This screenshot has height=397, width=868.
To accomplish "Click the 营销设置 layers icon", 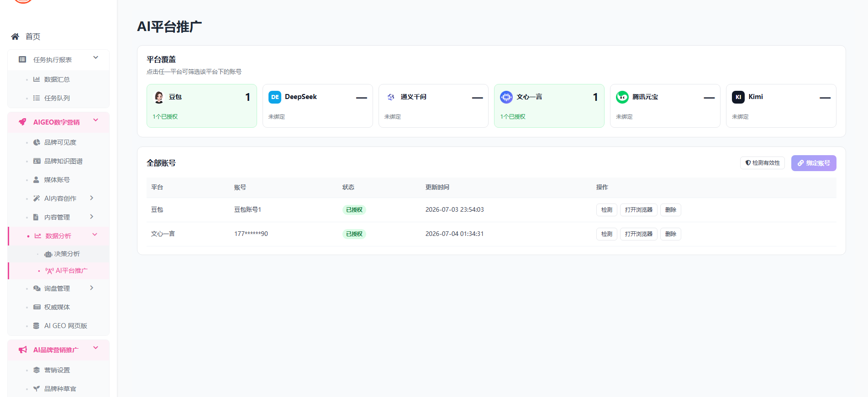I will point(37,370).
